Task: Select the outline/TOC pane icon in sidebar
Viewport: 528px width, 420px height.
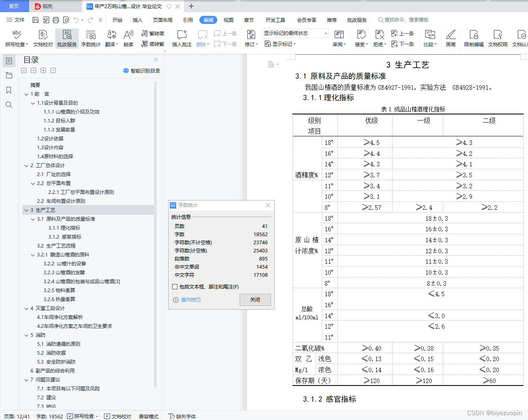Action: (9, 61)
